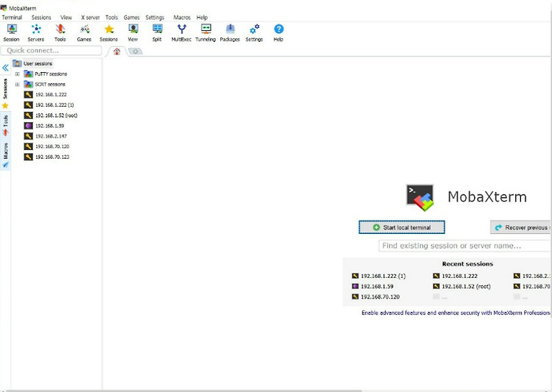Click the MobaXterm logo image
This screenshot has width=552, height=392.
click(x=420, y=197)
